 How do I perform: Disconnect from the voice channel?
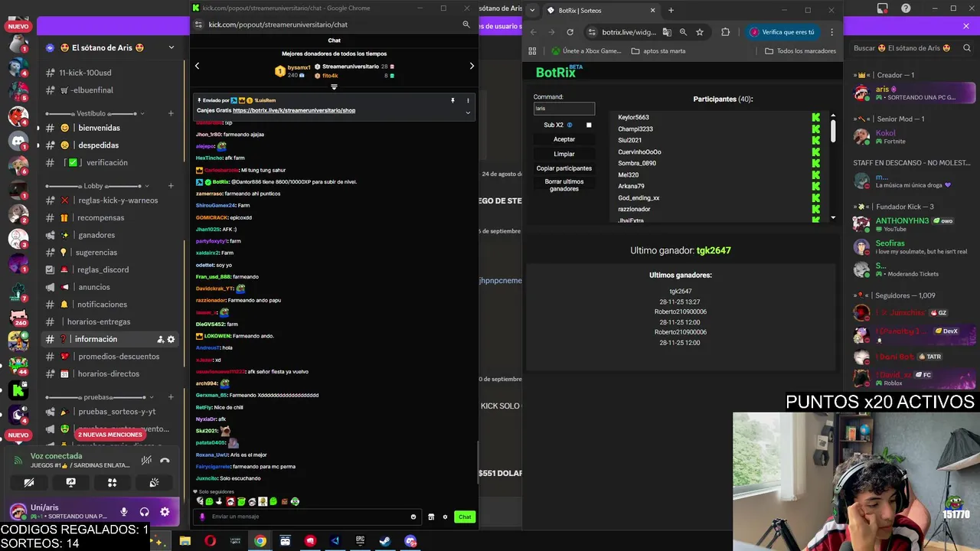coord(165,460)
